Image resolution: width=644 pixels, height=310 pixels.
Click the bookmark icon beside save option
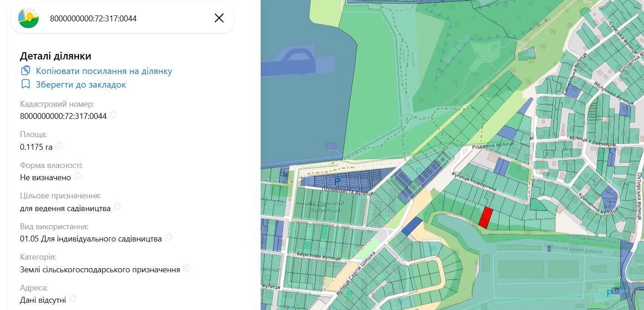tap(25, 84)
